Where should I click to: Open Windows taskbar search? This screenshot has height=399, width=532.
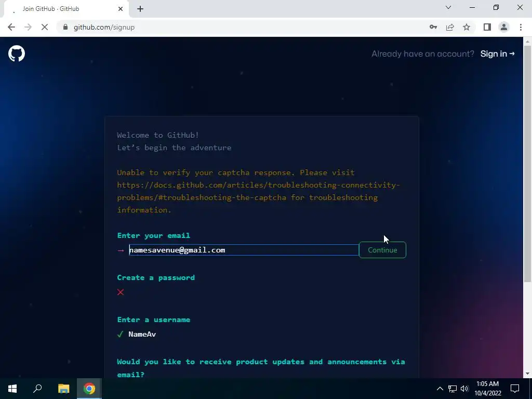click(x=37, y=389)
